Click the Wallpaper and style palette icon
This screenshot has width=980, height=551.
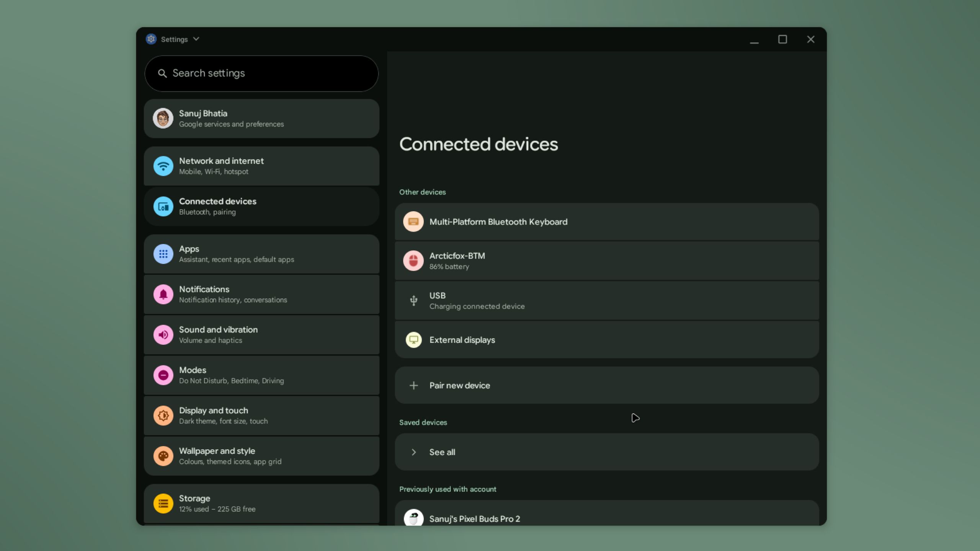pos(163,456)
